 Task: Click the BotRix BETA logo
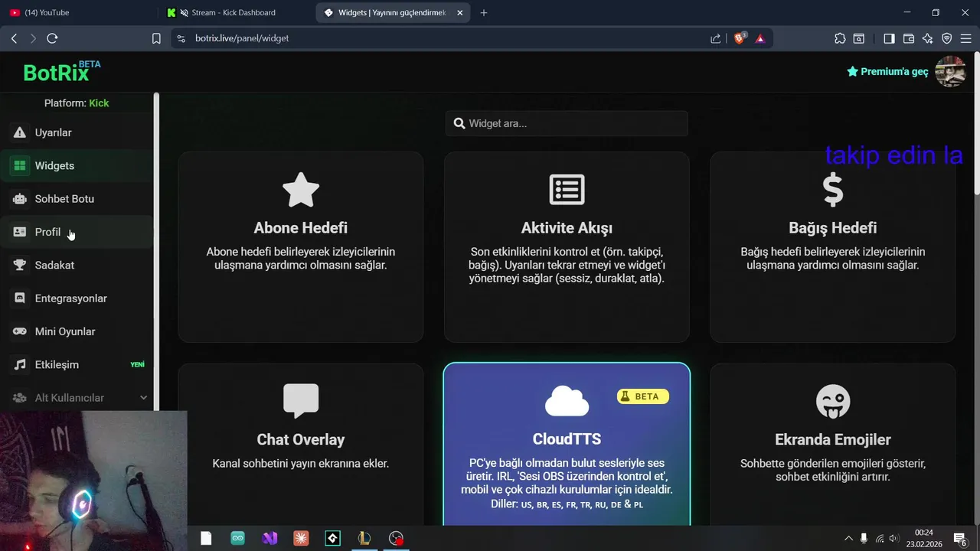(61, 72)
